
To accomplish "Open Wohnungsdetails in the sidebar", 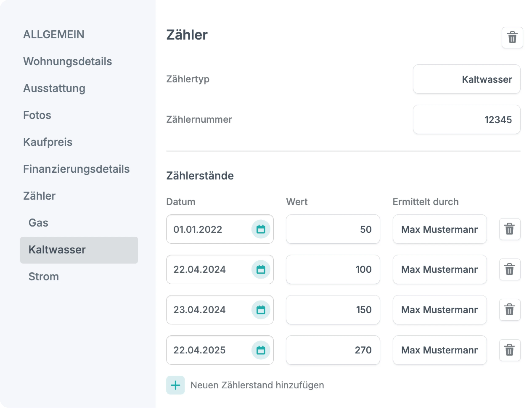I will pos(68,61).
